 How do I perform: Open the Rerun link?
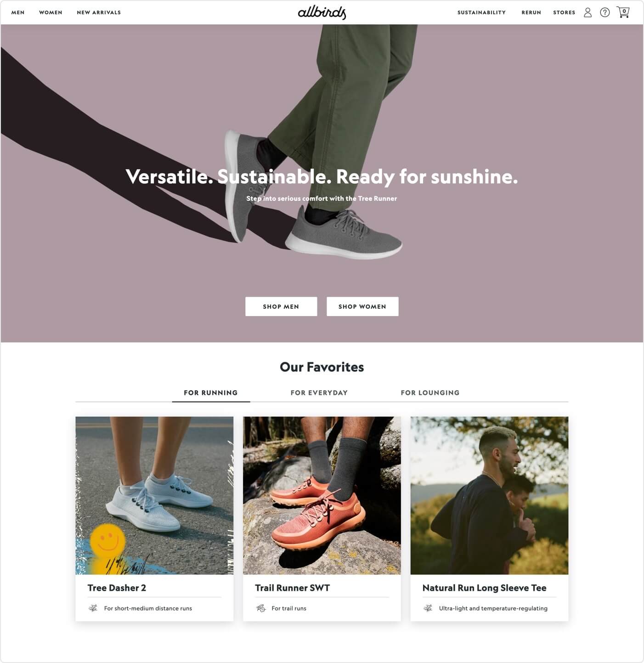(x=531, y=12)
